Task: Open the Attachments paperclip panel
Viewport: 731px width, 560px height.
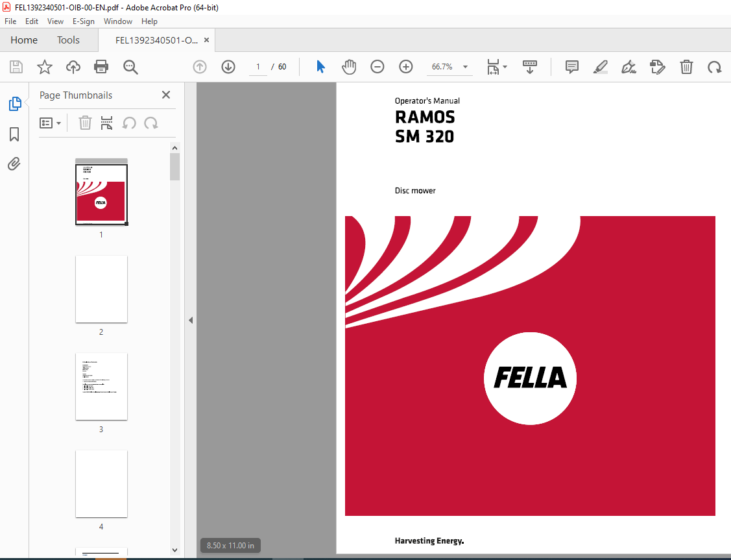Action: coord(14,164)
